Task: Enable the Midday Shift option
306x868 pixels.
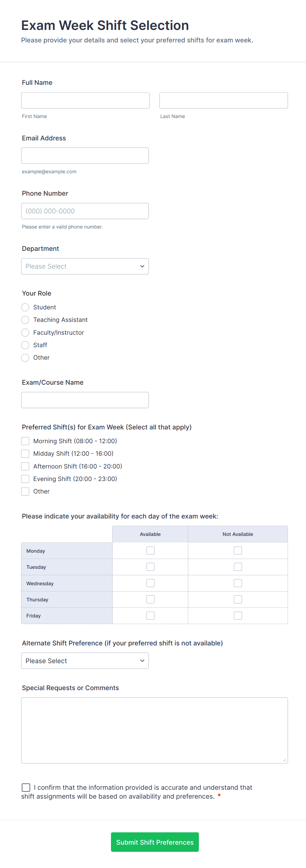Action: [x=25, y=453]
